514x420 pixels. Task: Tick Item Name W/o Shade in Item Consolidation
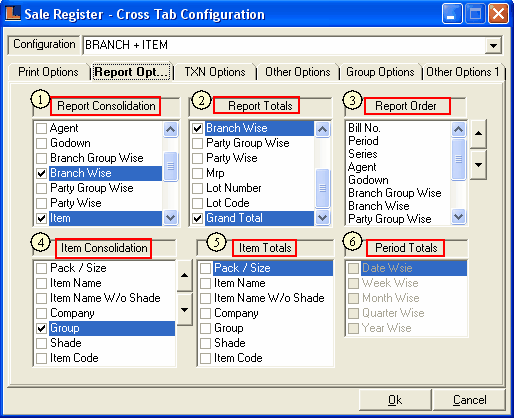(x=41, y=298)
